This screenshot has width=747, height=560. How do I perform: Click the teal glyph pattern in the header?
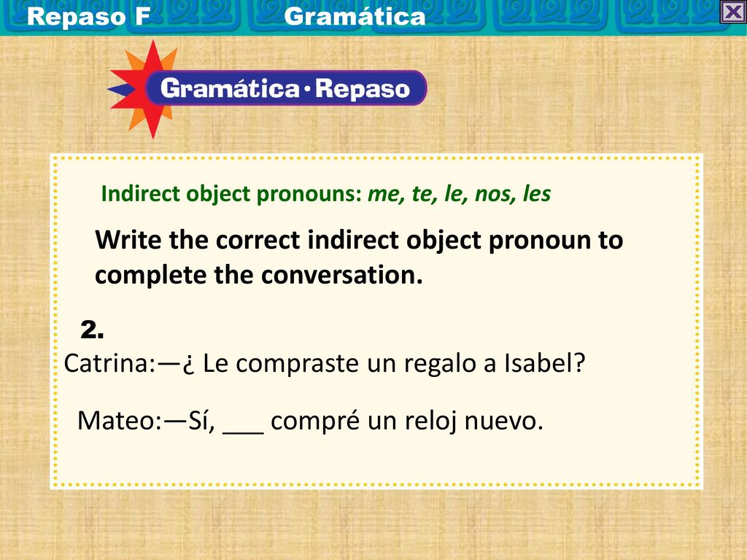coord(548,17)
